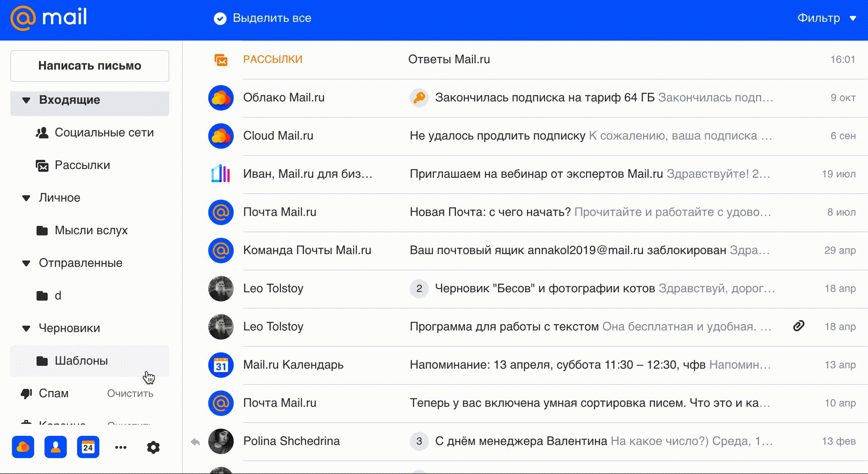Open the Calendar 24 icon in bottom bar

tap(88, 447)
